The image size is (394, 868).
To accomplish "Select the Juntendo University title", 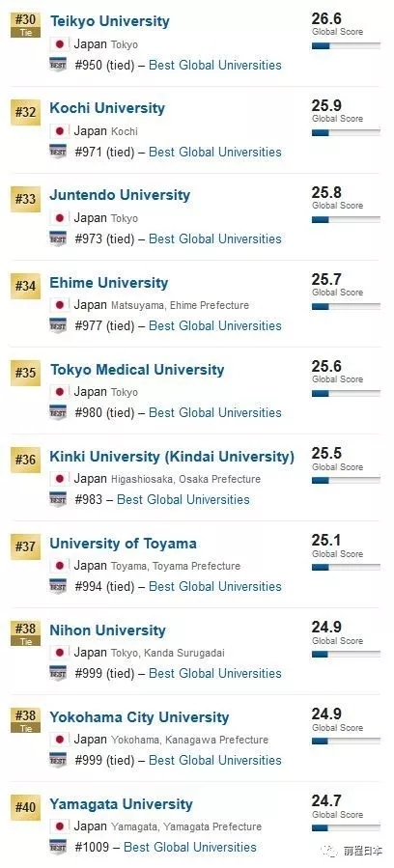I will click(120, 195).
